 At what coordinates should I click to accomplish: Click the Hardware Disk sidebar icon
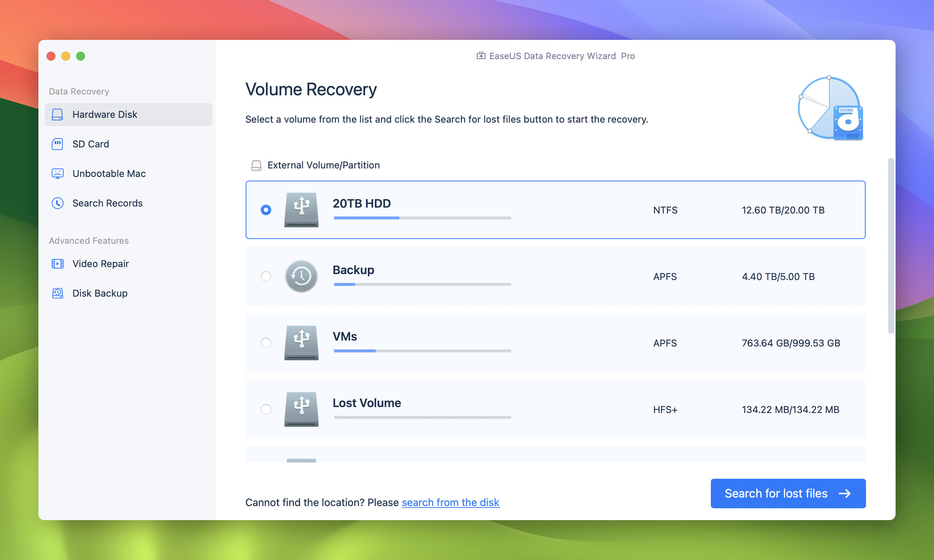pos(58,114)
